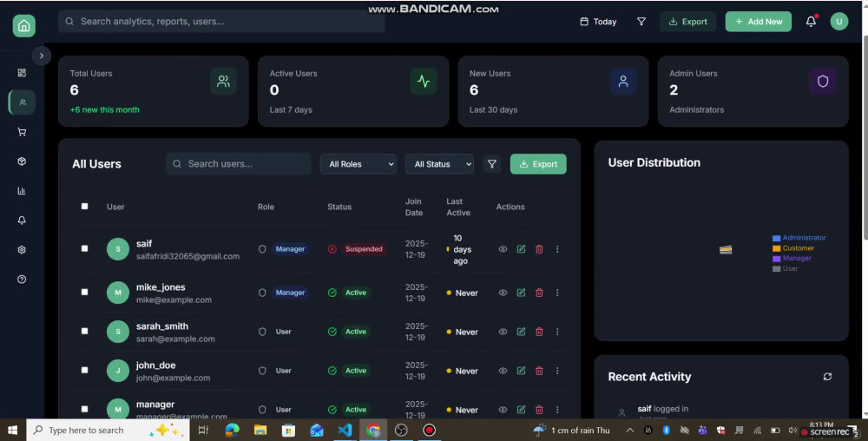
Task: Open the dashboard grid sidebar icon
Action: (22, 72)
